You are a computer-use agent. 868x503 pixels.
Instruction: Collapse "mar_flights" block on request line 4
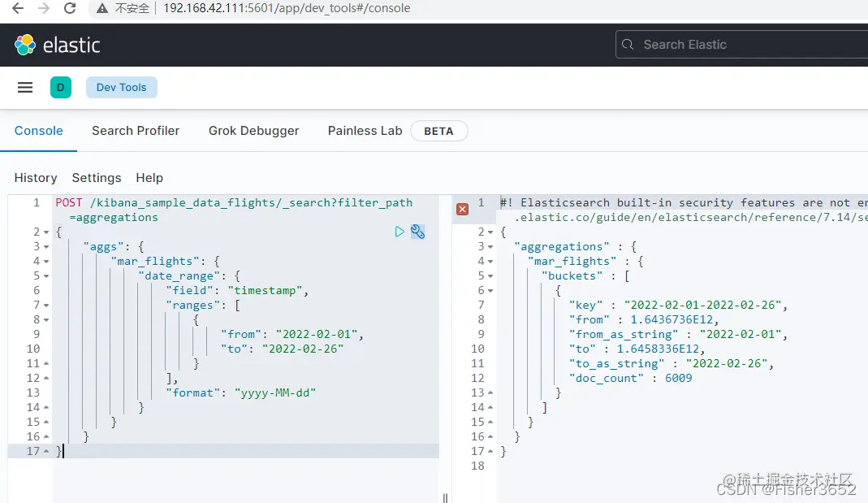pyautogui.click(x=46, y=262)
